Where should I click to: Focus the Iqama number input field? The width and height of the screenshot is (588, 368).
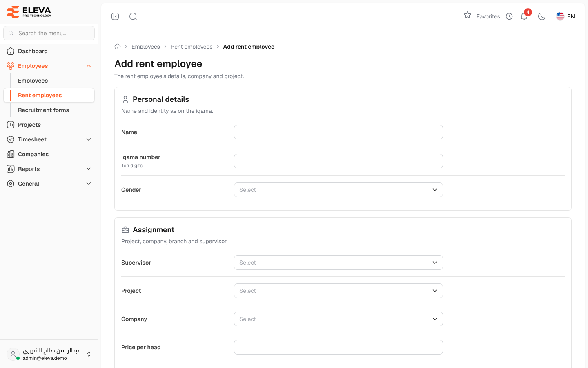pyautogui.click(x=339, y=161)
